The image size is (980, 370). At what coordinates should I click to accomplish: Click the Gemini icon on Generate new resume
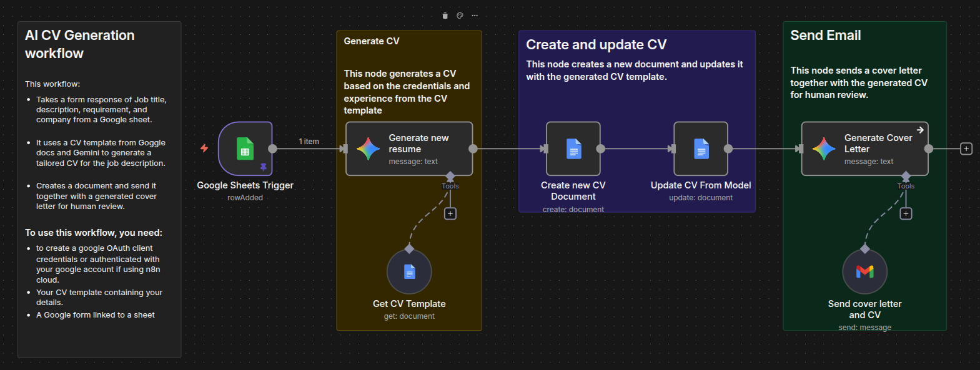point(368,149)
